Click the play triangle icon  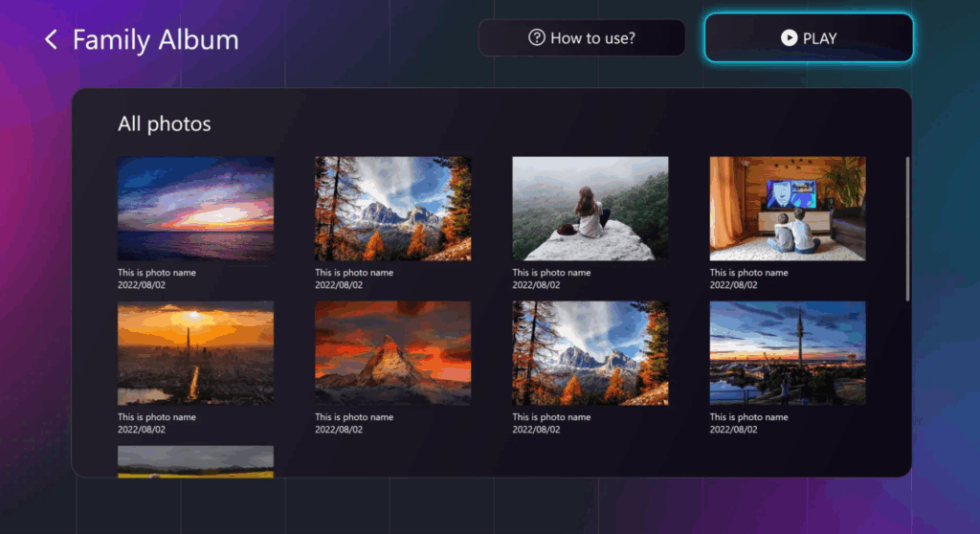(789, 38)
